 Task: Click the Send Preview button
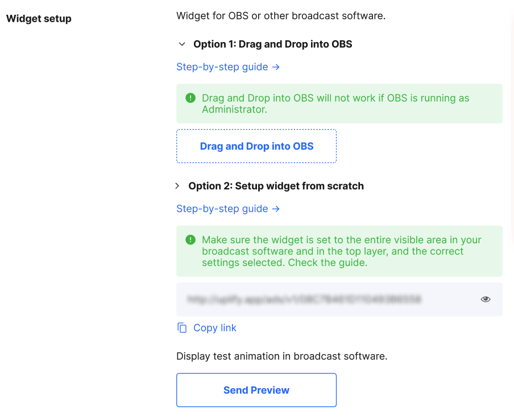point(256,390)
